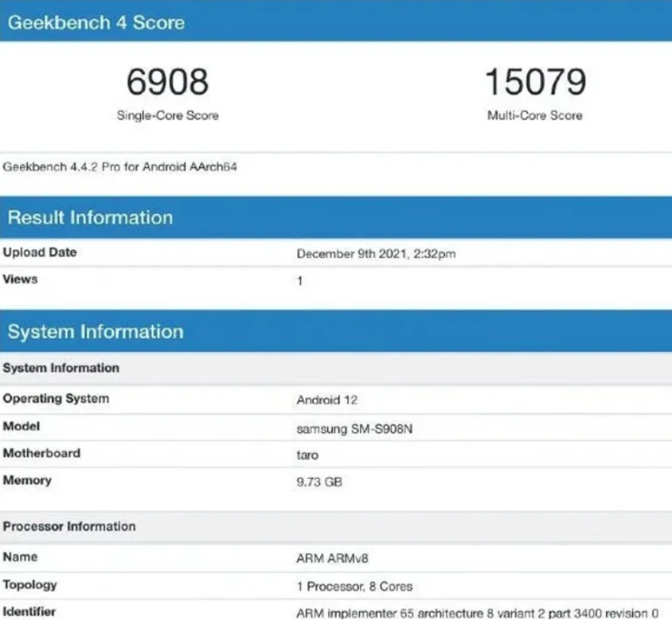Viewport: 672px width, 628px height.
Task: Click the Processor Information subheading
Action: [336, 526]
